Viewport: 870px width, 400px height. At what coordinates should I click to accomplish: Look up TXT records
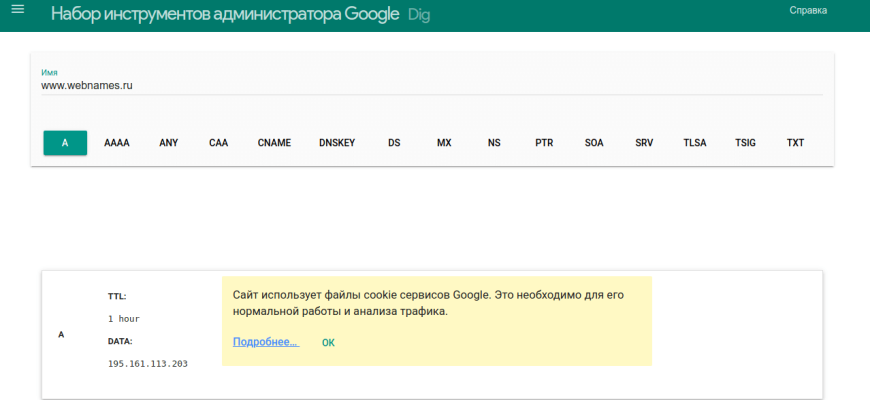tap(795, 143)
